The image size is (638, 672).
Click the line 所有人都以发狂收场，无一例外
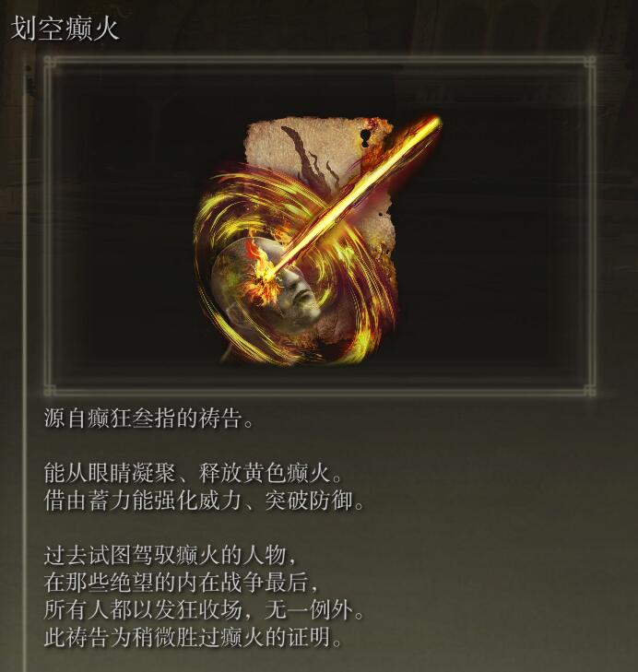tap(204, 610)
